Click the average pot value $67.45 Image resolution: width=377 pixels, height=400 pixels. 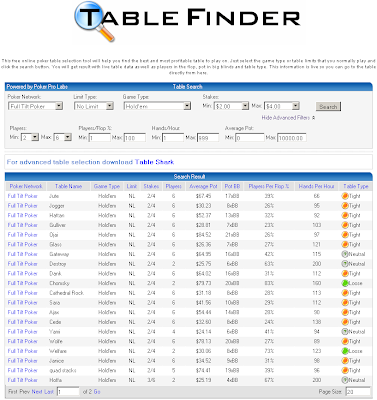point(203,196)
